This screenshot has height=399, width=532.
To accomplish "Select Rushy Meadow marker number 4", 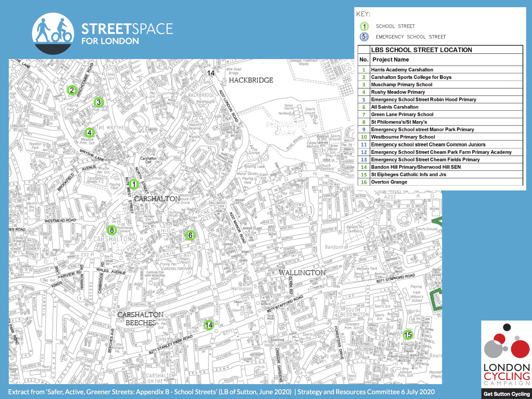I will [x=89, y=132].
